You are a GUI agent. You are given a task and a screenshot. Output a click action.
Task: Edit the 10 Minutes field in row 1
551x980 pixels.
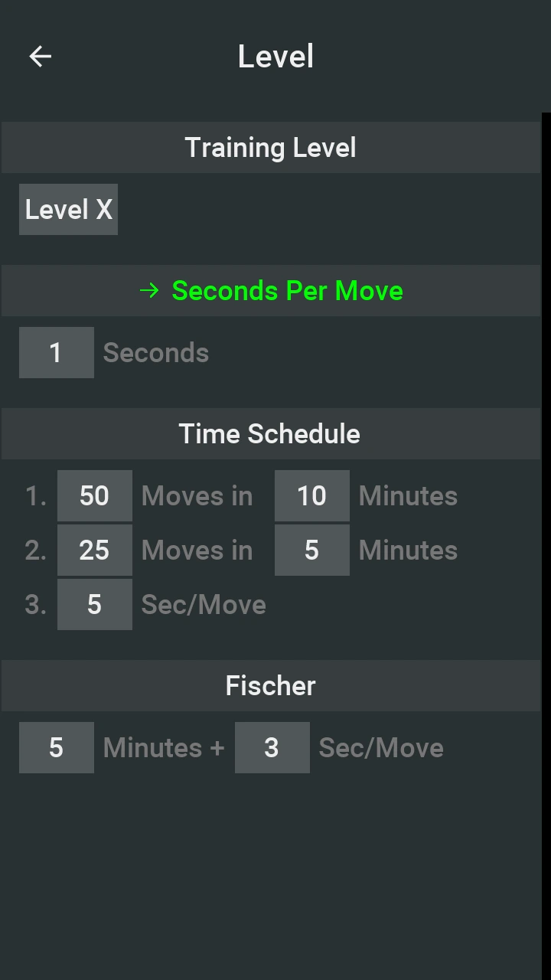pyautogui.click(x=311, y=496)
